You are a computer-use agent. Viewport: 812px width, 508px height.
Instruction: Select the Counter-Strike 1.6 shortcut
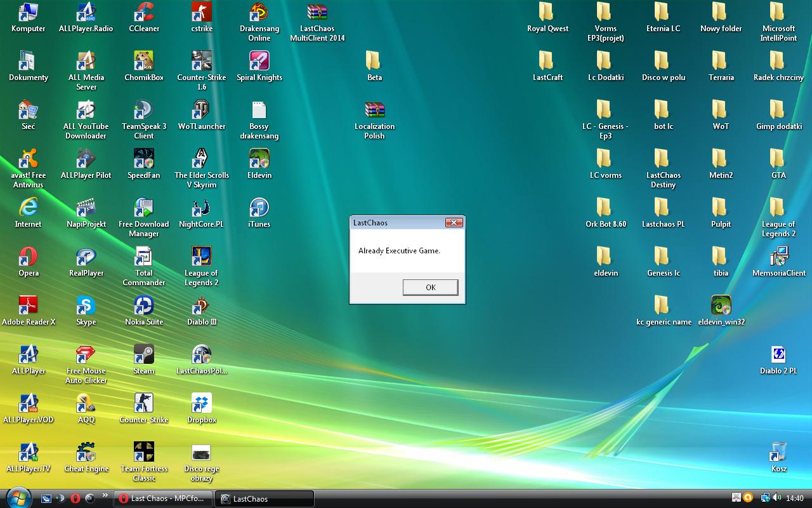click(x=202, y=71)
